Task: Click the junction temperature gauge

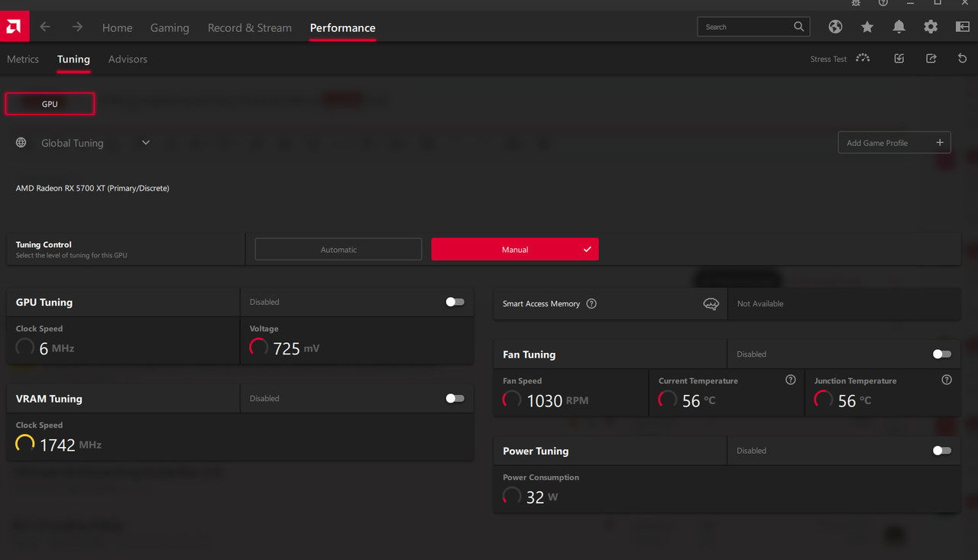Action: (824, 400)
